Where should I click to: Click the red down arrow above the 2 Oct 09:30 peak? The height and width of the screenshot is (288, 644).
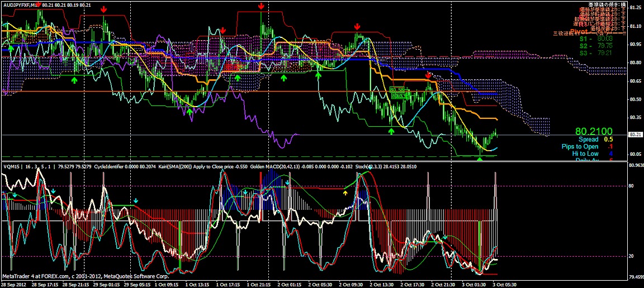point(357,26)
